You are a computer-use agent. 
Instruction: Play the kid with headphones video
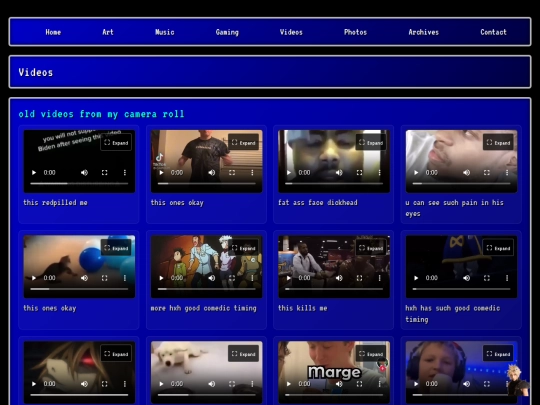tap(416, 384)
